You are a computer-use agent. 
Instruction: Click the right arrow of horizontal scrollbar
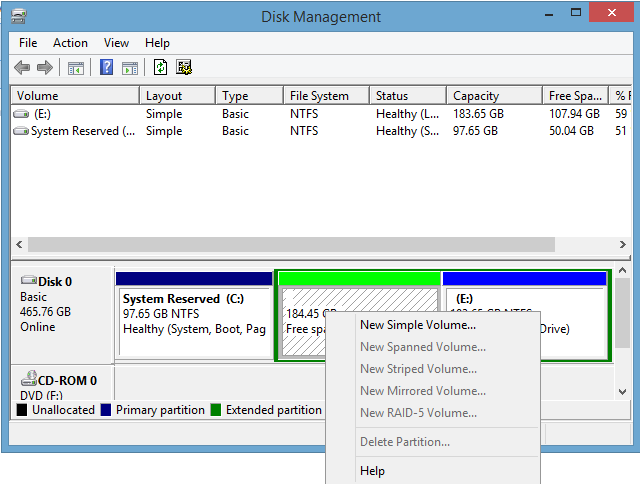tap(622, 244)
